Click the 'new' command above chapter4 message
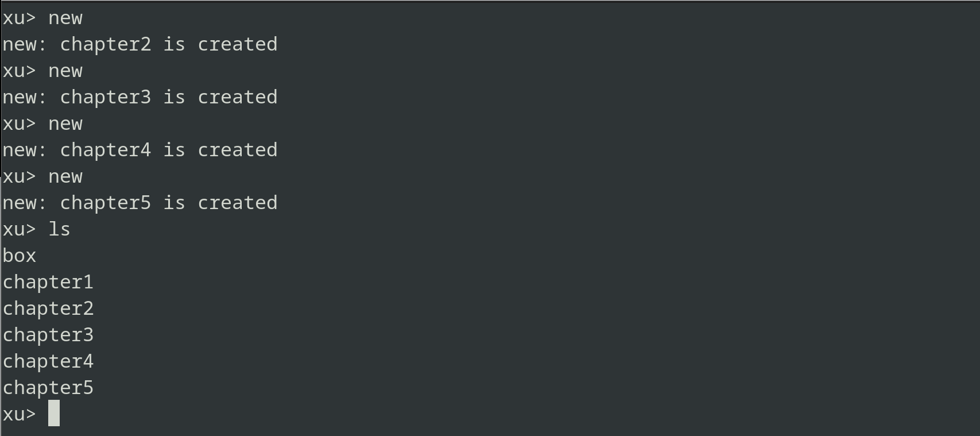The width and height of the screenshot is (980, 436). click(x=65, y=124)
